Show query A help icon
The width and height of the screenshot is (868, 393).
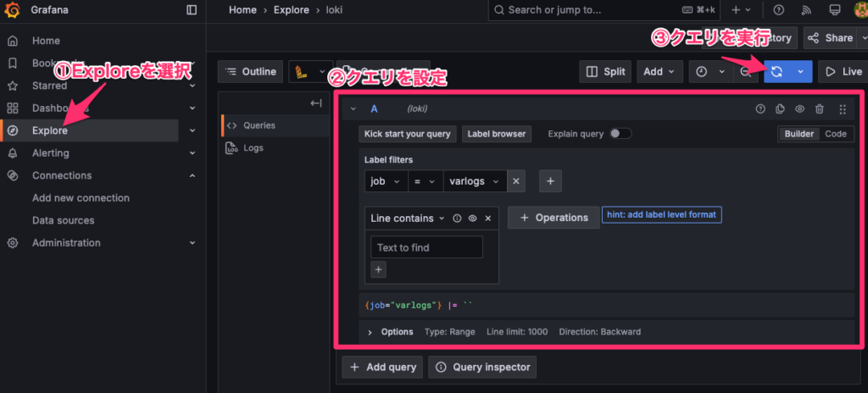point(760,109)
